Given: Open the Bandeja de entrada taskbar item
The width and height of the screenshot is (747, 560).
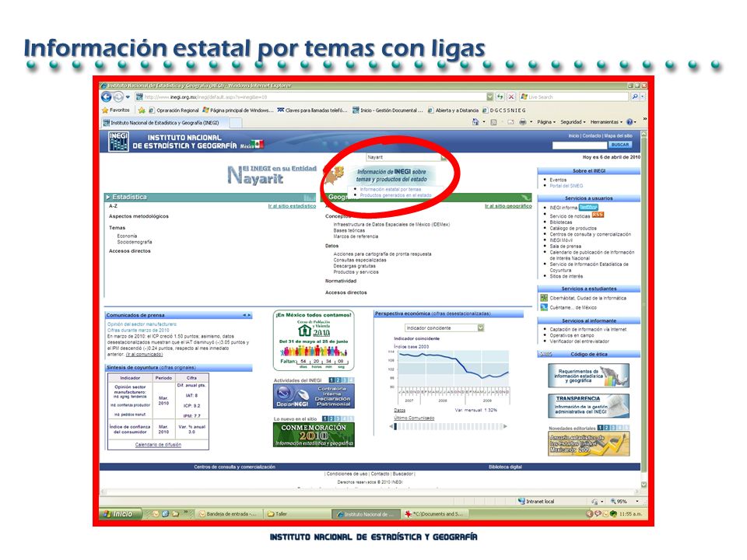Looking at the screenshot, I should point(228,514).
